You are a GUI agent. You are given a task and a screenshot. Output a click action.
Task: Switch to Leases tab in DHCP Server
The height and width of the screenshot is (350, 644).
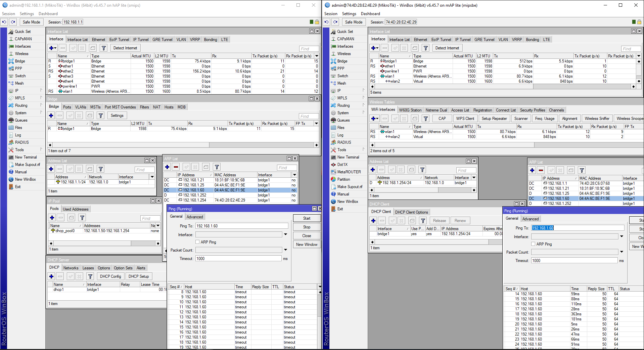click(88, 268)
